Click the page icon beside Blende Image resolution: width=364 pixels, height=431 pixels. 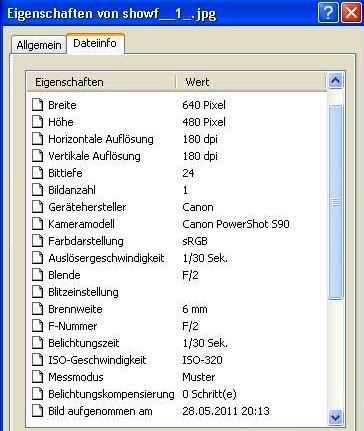pyautogui.click(x=38, y=275)
